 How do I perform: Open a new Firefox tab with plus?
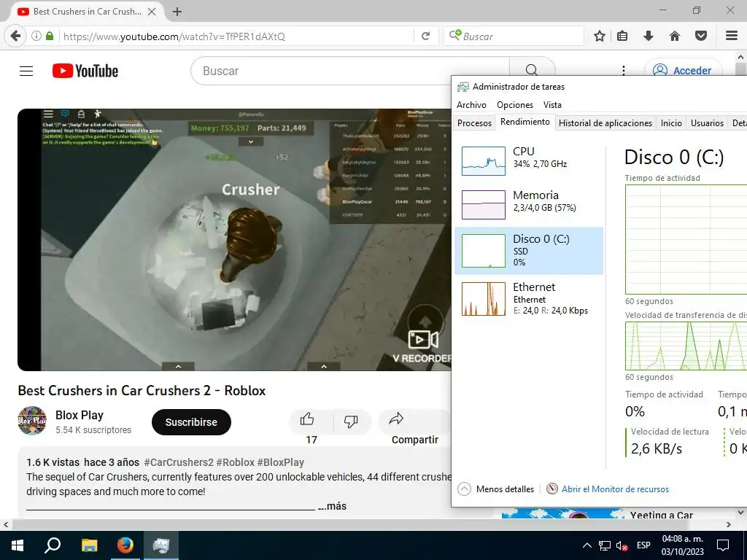pyautogui.click(x=177, y=12)
